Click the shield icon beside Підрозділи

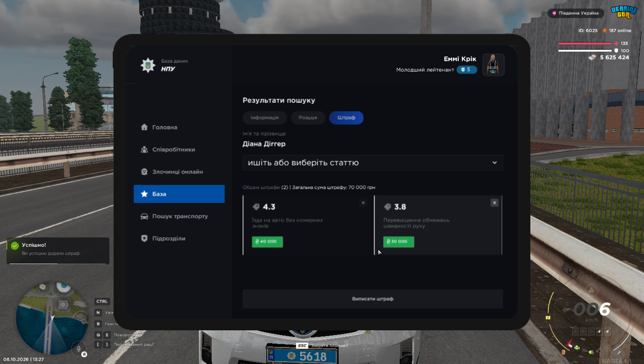click(144, 238)
